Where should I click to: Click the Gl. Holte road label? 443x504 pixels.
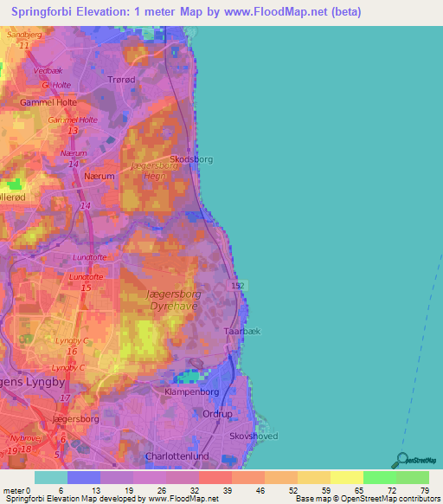pyautogui.click(x=56, y=85)
